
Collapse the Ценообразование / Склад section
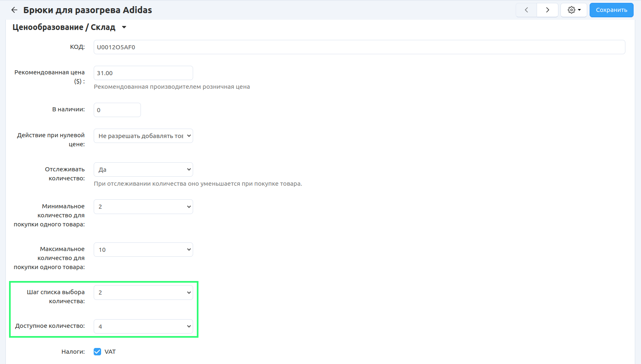[124, 28]
